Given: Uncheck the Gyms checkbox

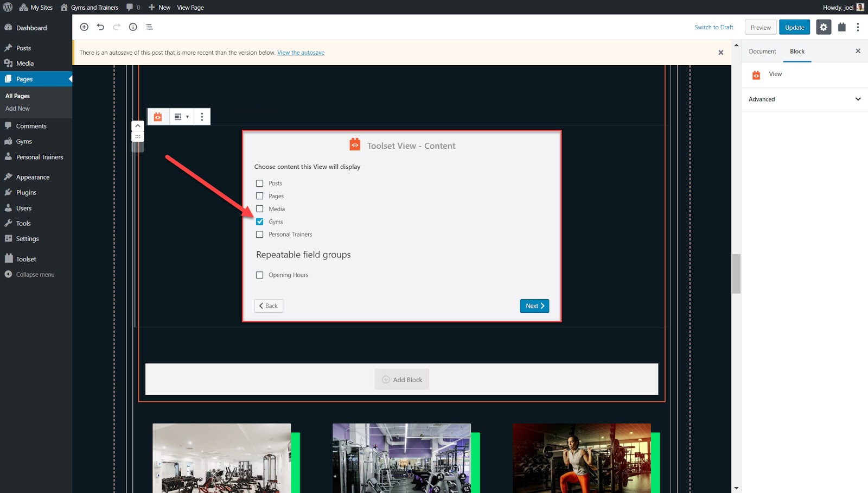Looking at the screenshot, I should point(260,222).
